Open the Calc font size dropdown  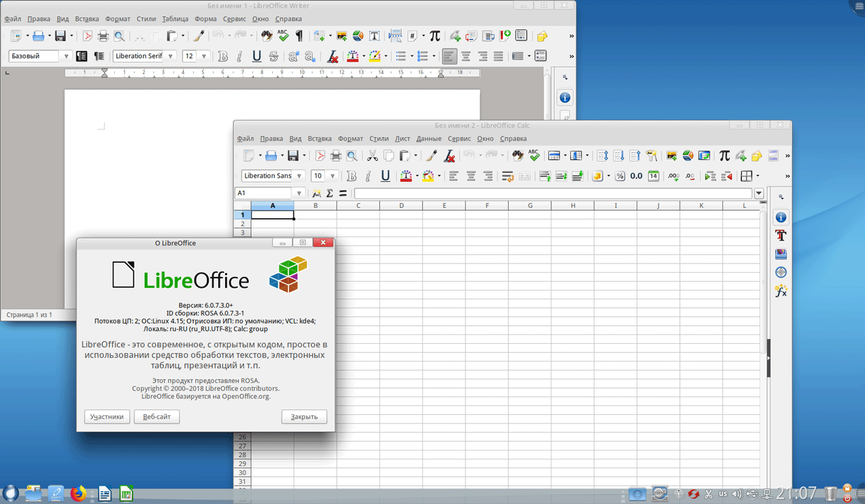tap(334, 176)
